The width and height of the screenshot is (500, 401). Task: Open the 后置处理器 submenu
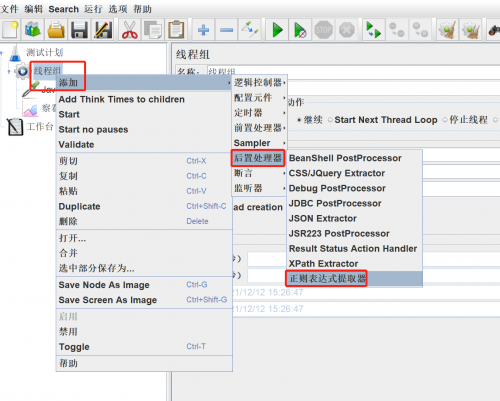[258, 158]
